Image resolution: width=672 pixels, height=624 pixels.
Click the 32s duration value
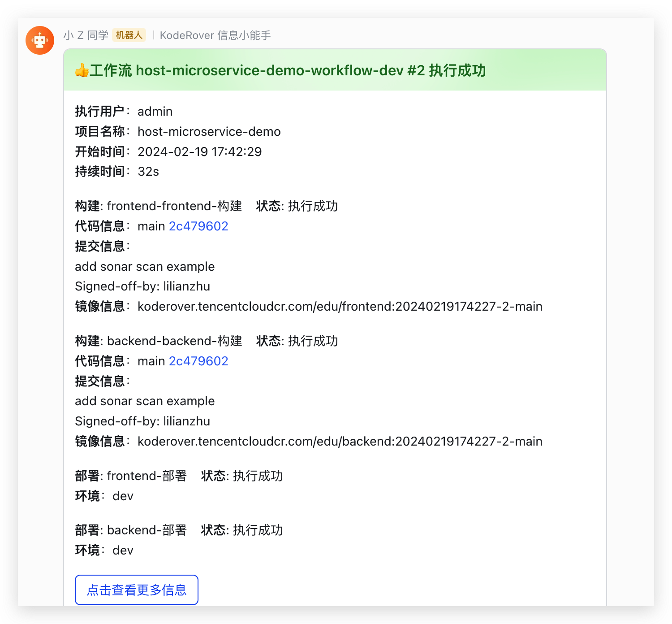click(x=148, y=171)
